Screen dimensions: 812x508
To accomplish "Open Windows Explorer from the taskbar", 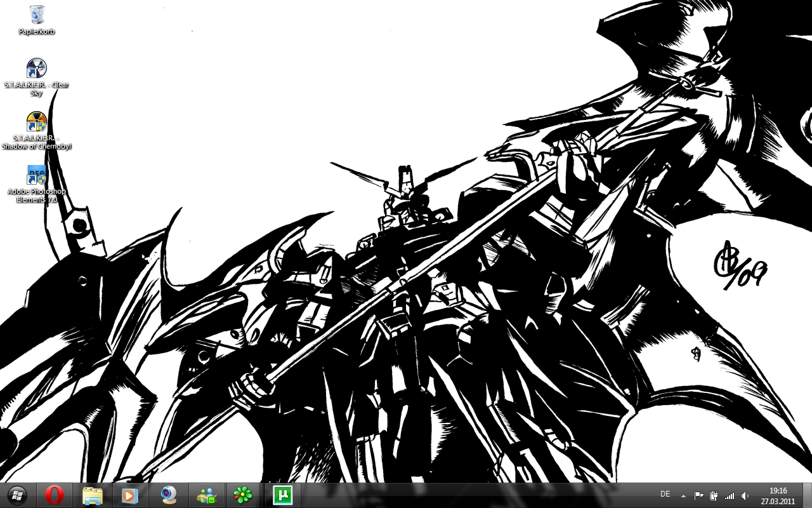I will coord(93,495).
